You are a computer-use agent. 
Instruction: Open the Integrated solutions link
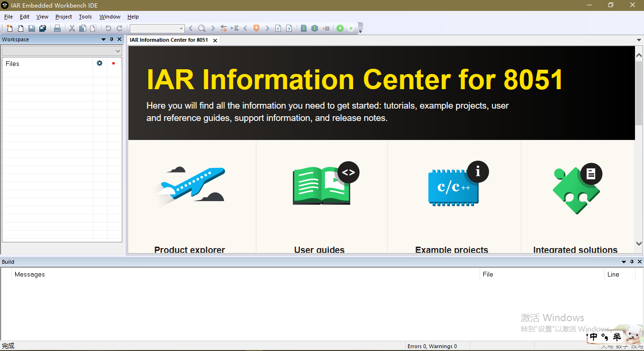575,249
